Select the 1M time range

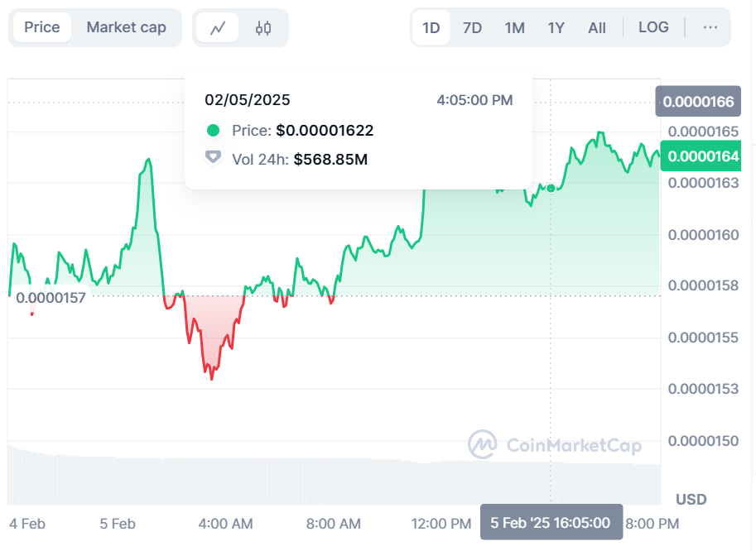pos(514,27)
